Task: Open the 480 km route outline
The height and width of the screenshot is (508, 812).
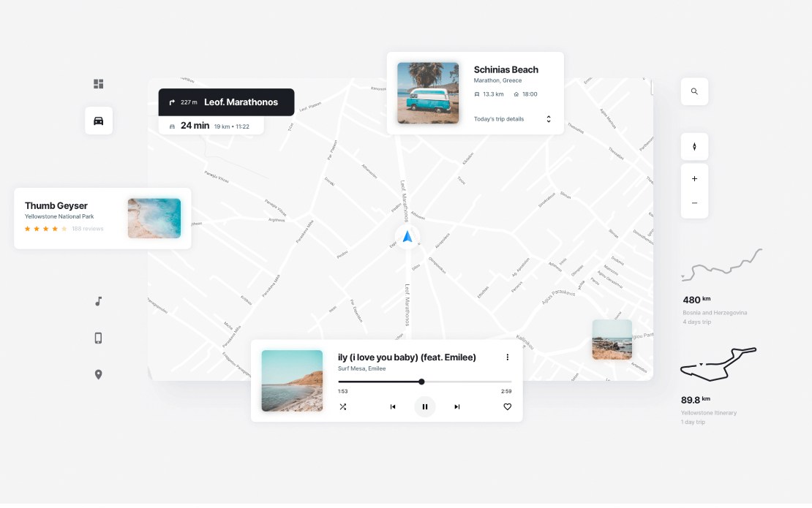Action: [x=721, y=265]
